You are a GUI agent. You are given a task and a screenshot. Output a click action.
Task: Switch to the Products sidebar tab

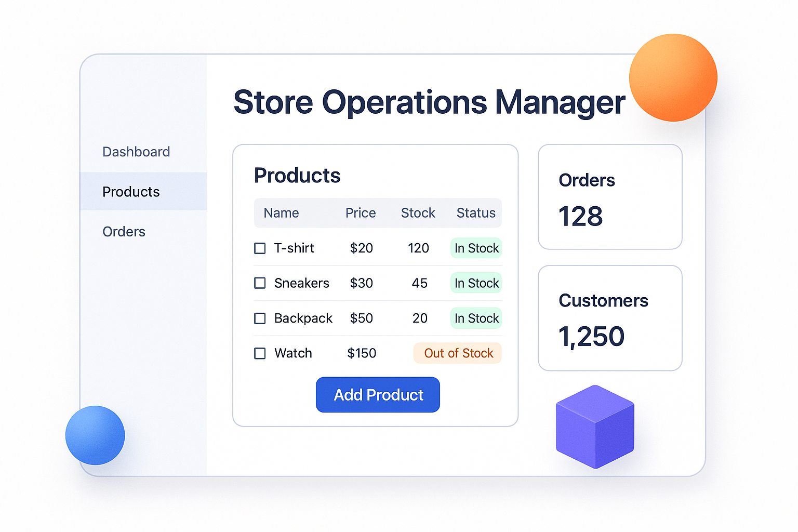(x=131, y=192)
